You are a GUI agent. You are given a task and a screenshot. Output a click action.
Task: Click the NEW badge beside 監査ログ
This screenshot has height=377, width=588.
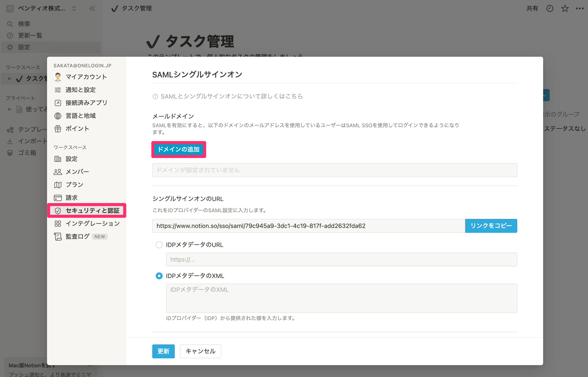point(100,237)
